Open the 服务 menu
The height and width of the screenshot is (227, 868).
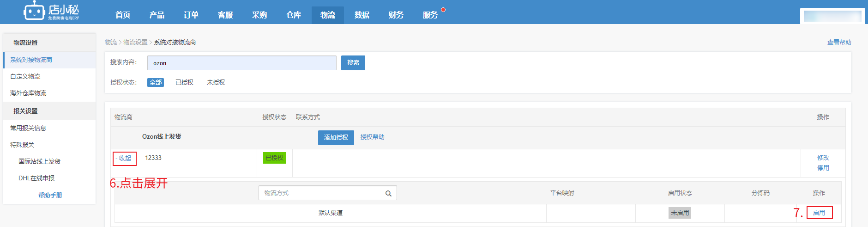(430, 15)
